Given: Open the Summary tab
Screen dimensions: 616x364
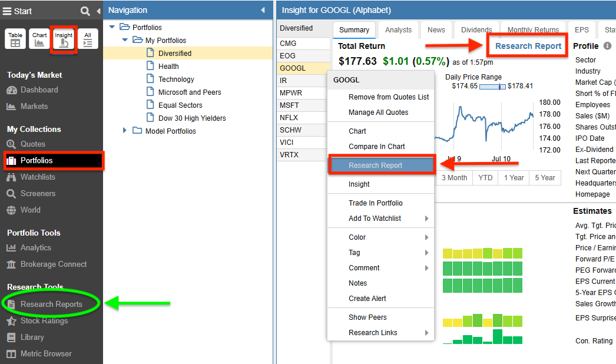Looking at the screenshot, I should [x=354, y=30].
